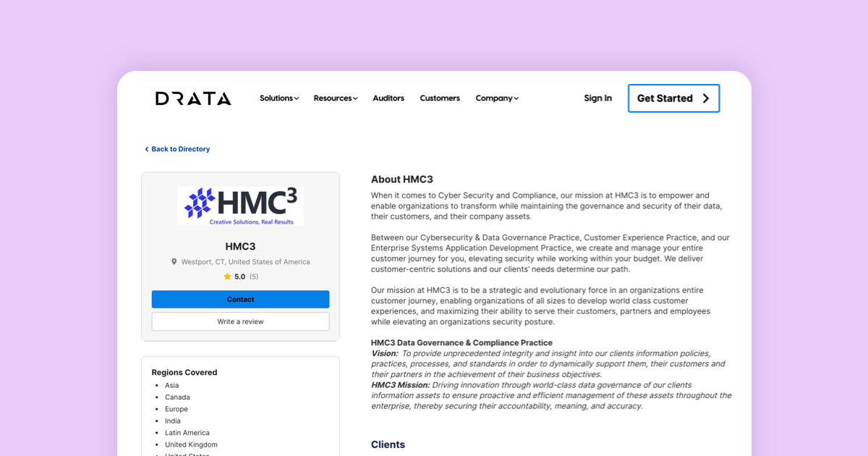The height and width of the screenshot is (456, 868).
Task: Click the About HMC3 heading
Action: coord(402,180)
